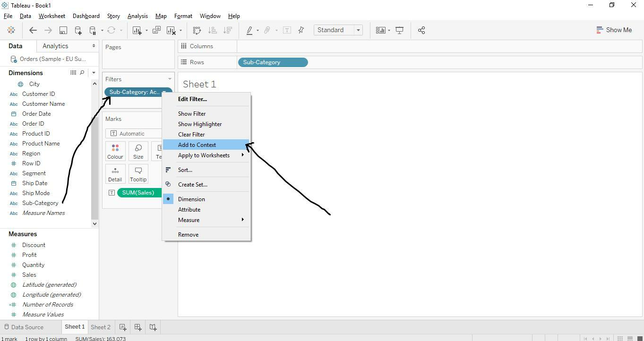
Task: Select the Highlight pen icon
Action: (x=250, y=30)
